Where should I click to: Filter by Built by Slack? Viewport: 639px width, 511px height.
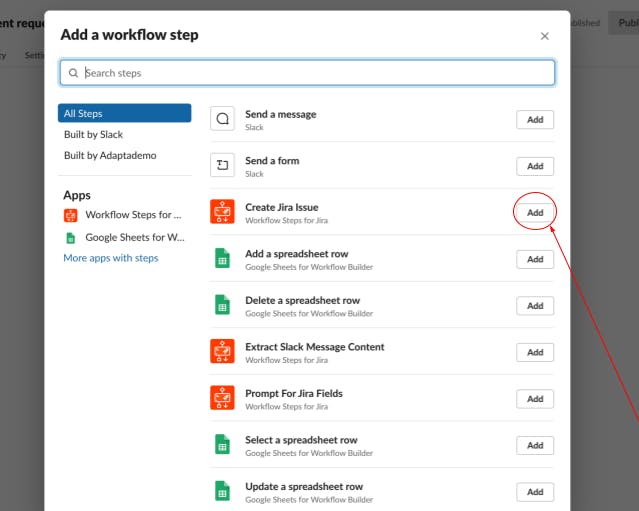93,134
